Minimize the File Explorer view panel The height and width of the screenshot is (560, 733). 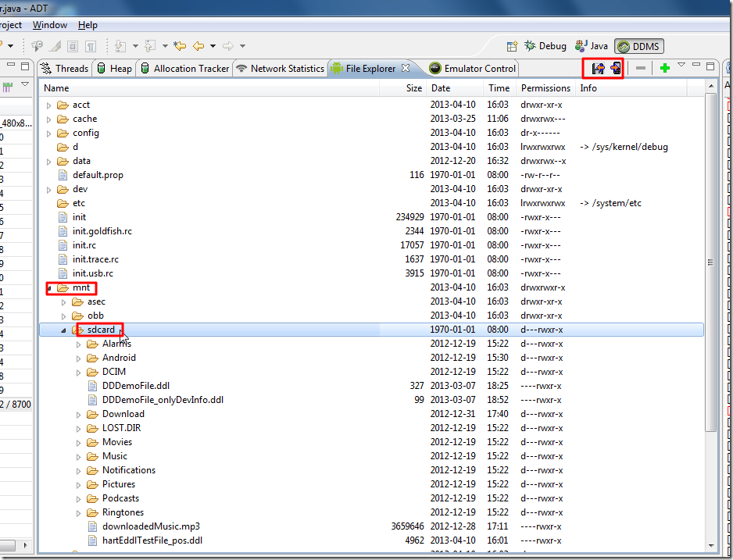tap(696, 65)
